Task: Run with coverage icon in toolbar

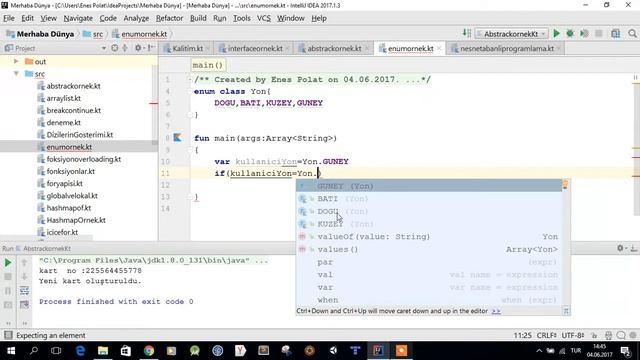Action: click(584, 33)
